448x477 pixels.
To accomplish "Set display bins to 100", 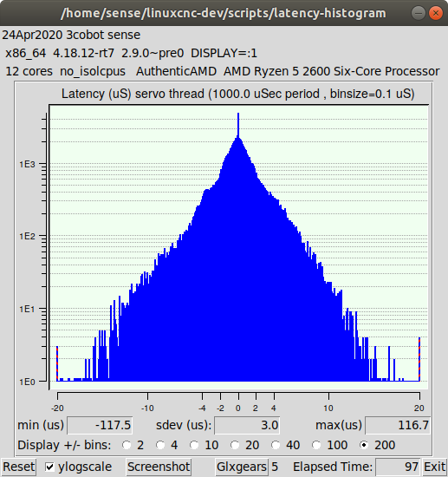I will (316, 445).
